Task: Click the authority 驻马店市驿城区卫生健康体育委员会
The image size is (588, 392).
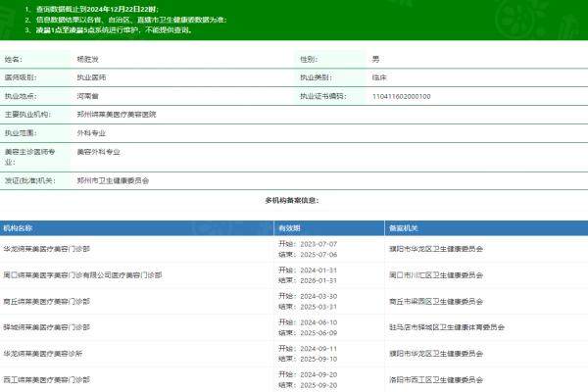Action: click(447, 327)
